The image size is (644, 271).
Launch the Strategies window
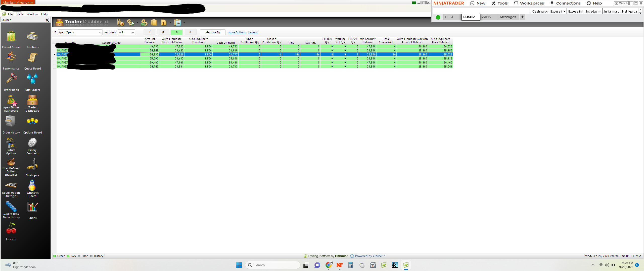click(x=32, y=167)
